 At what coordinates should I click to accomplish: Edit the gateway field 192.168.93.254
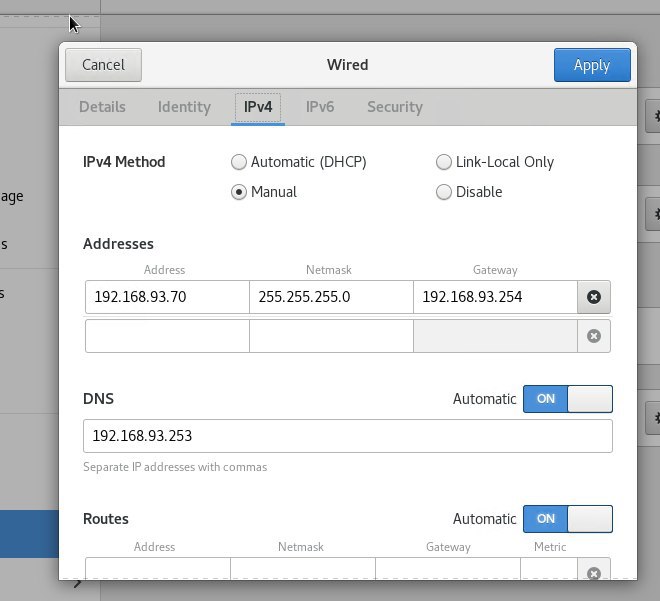point(495,297)
